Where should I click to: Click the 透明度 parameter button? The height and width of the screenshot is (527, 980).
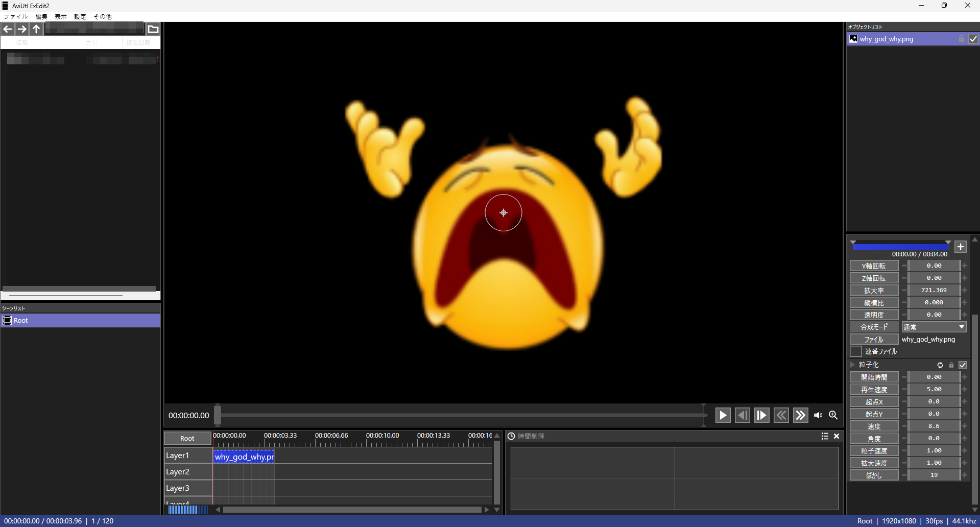click(874, 315)
